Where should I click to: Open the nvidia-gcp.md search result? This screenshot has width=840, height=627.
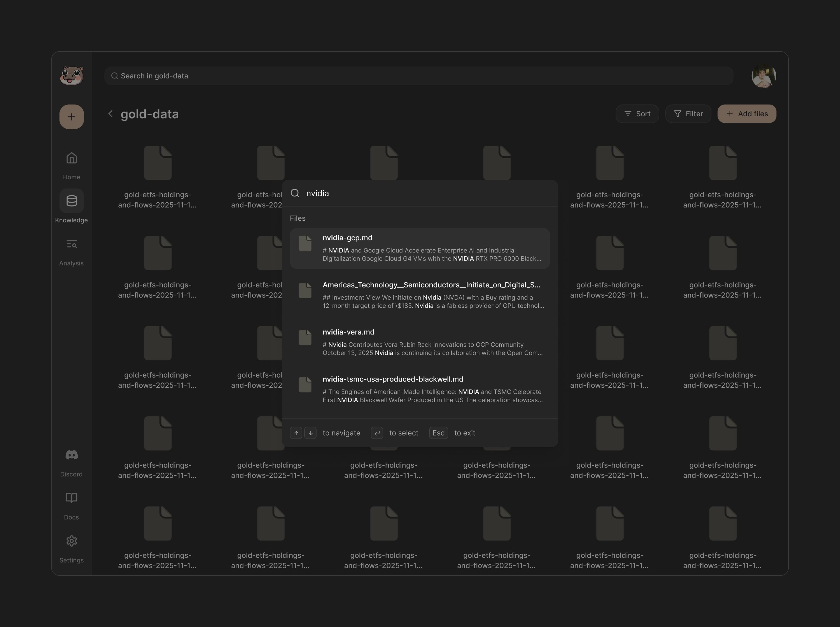(420, 249)
